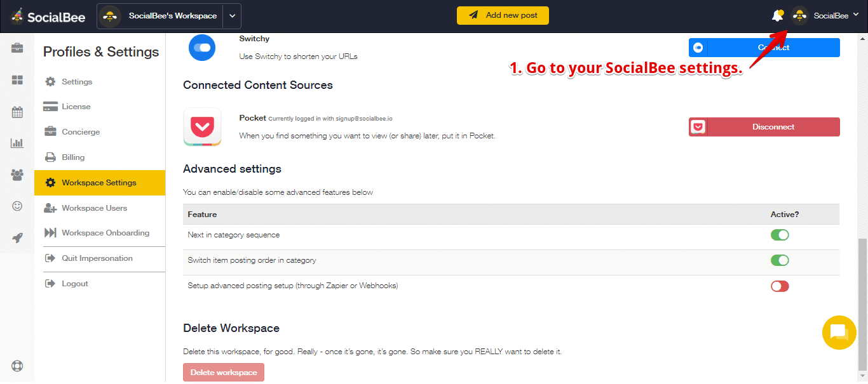Click the SocialBee account avatar
This screenshot has width=868, height=384.
click(799, 16)
